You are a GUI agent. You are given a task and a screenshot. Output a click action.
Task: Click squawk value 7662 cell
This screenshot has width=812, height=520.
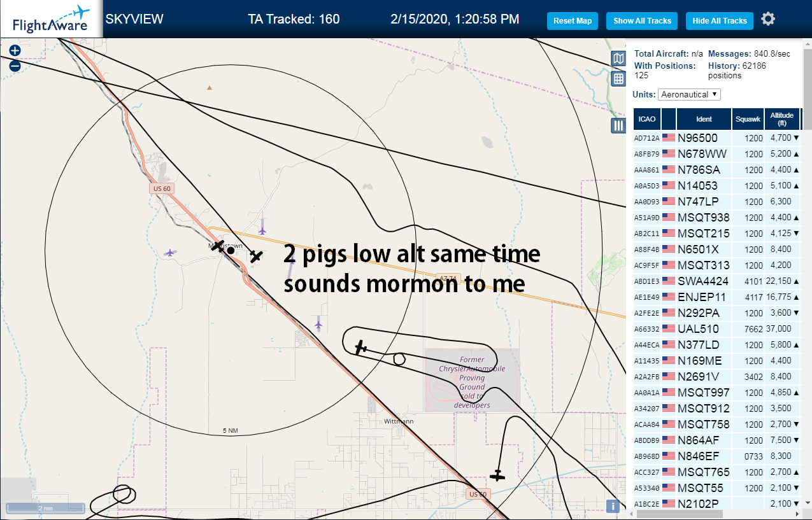[x=748, y=328]
